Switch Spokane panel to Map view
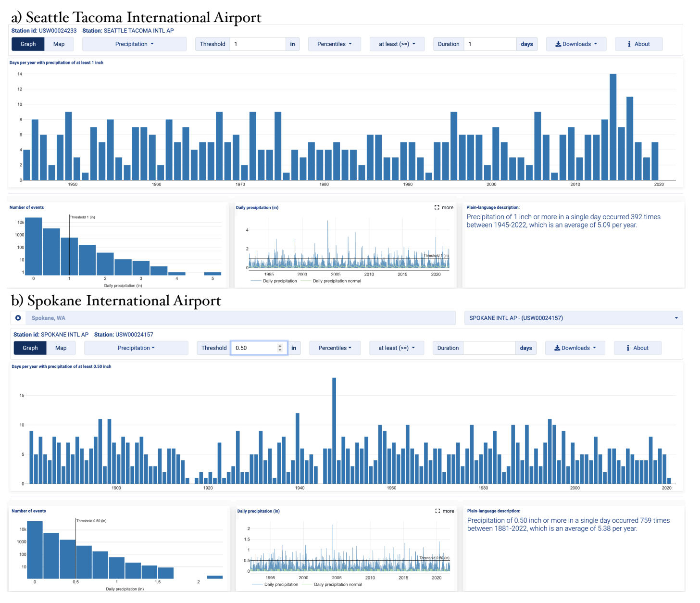Viewport: 700px width, 603px height. pos(61,348)
